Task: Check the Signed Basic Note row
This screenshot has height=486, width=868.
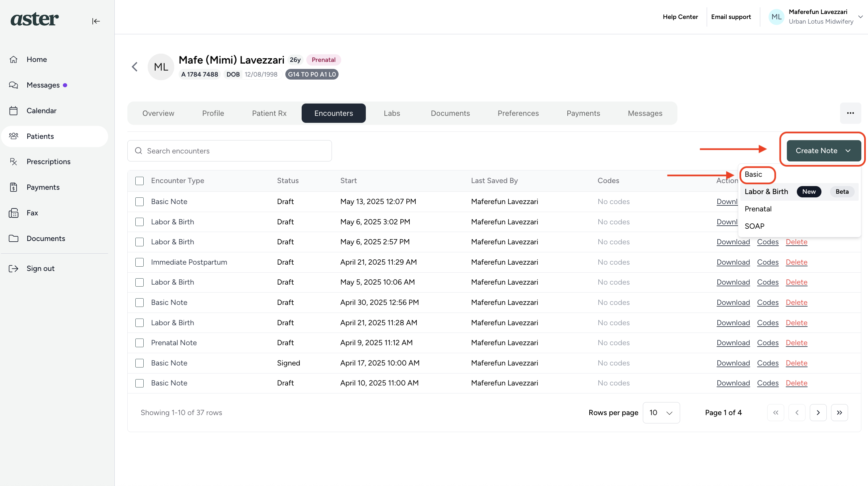Action: [139, 363]
